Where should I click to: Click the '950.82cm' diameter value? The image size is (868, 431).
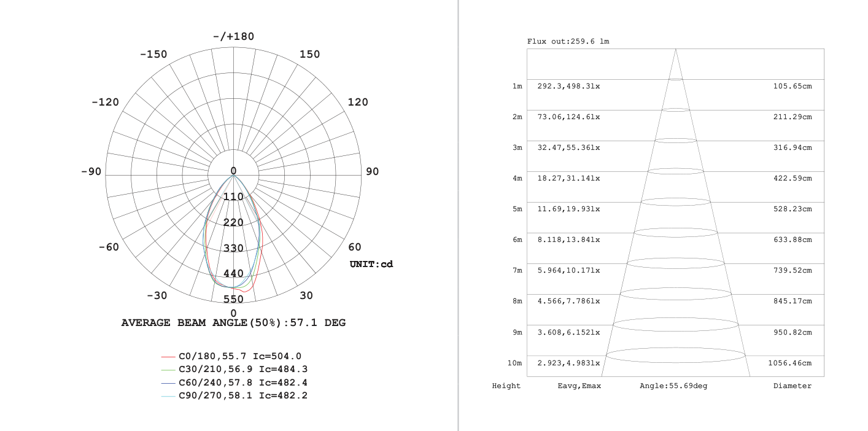click(x=792, y=332)
